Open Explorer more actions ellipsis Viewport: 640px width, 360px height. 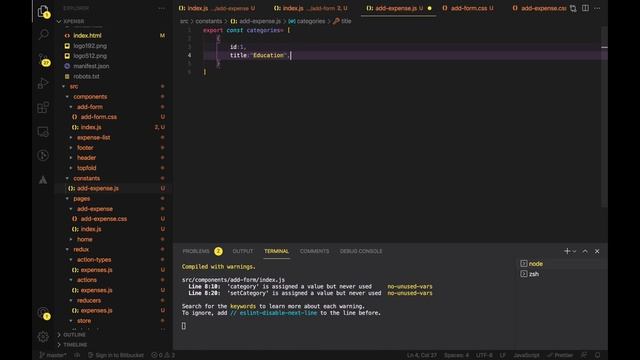coord(162,8)
